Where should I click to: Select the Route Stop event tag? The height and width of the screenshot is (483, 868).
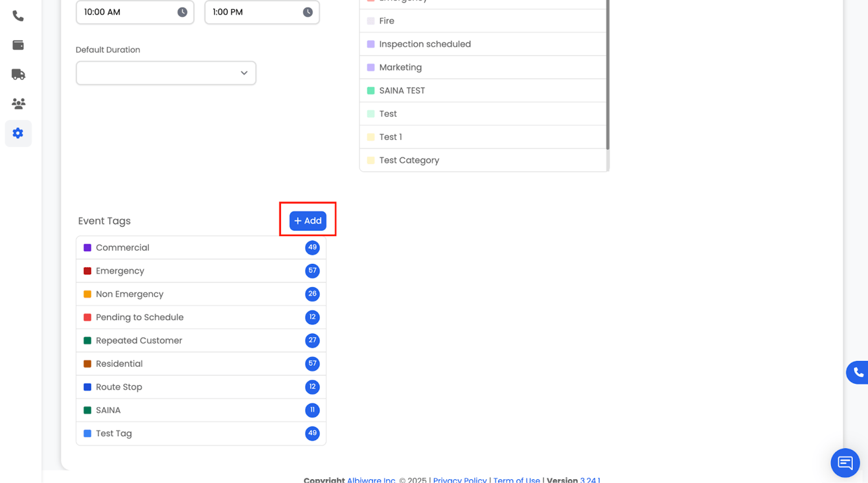(x=201, y=387)
